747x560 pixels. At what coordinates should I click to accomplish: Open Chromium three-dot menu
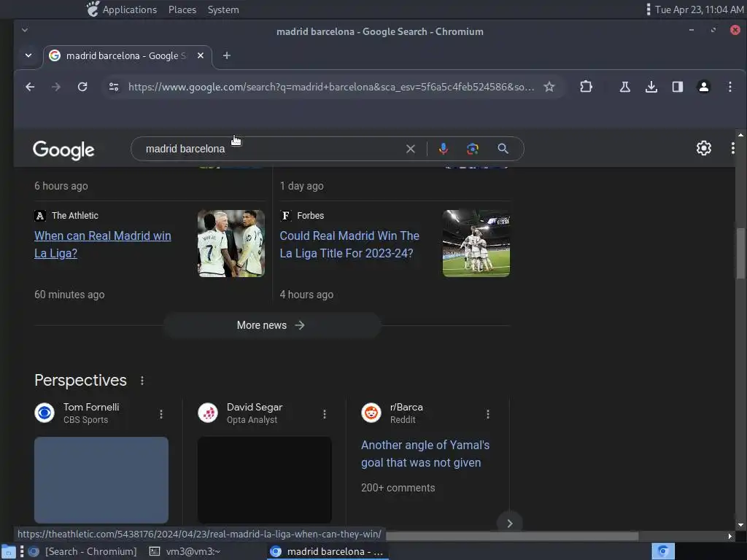coord(729,87)
